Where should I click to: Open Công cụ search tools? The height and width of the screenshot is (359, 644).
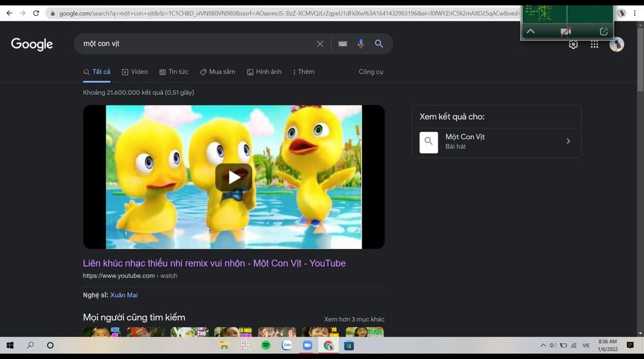(370, 72)
